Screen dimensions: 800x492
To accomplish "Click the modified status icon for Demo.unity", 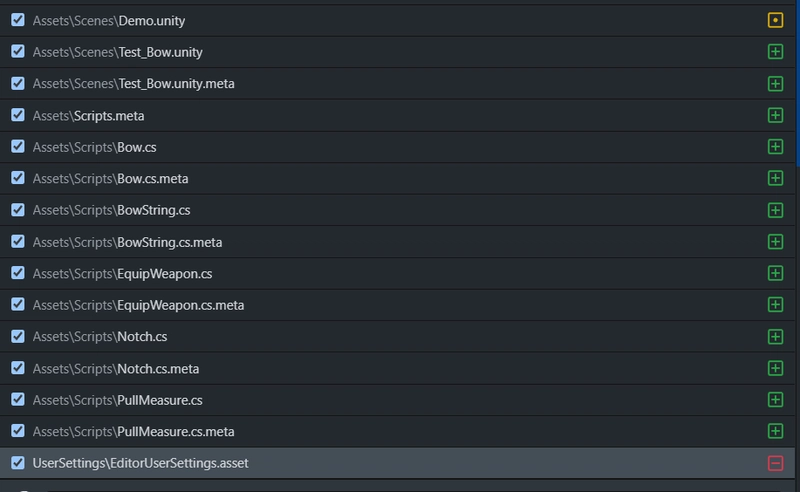I will click(x=775, y=20).
